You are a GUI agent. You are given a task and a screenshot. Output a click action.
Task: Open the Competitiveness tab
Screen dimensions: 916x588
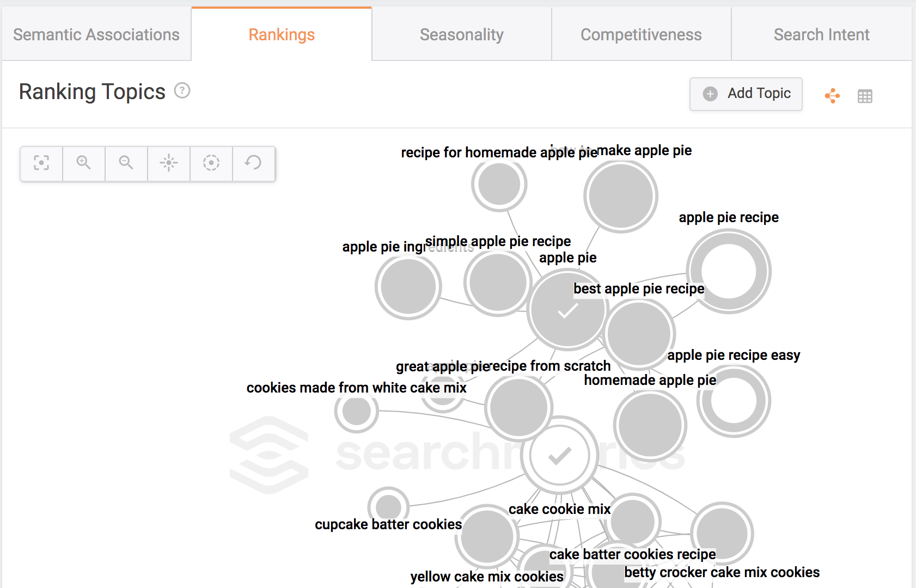(641, 35)
